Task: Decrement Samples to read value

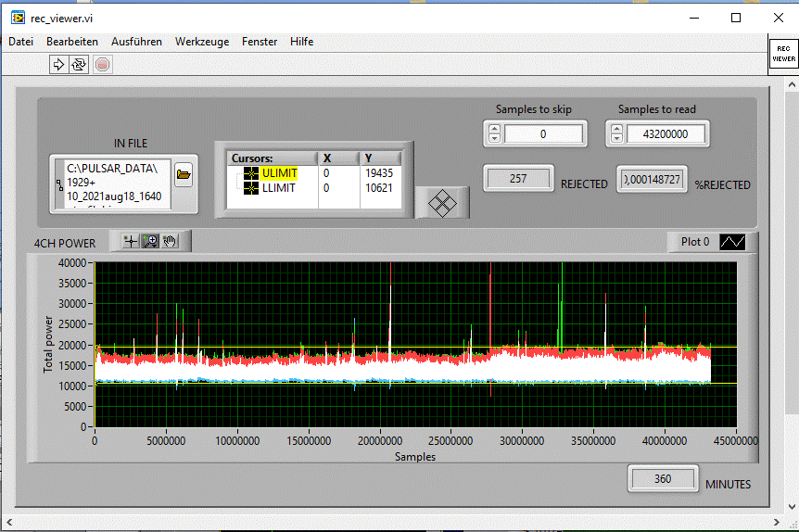Action: pyautogui.click(x=616, y=138)
